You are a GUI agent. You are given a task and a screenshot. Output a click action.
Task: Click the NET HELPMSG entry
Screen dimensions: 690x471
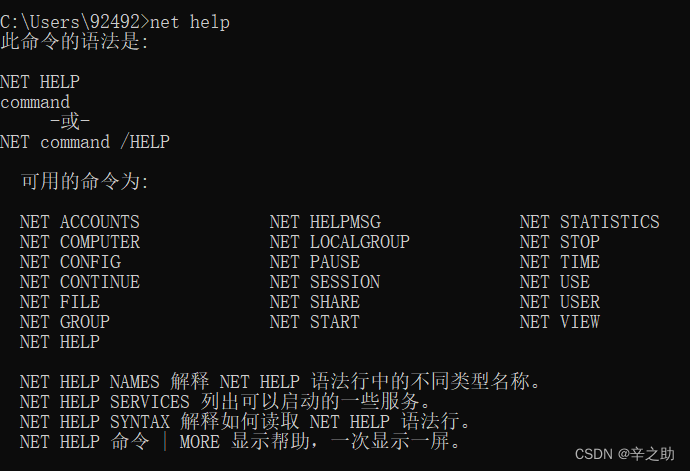(325, 222)
